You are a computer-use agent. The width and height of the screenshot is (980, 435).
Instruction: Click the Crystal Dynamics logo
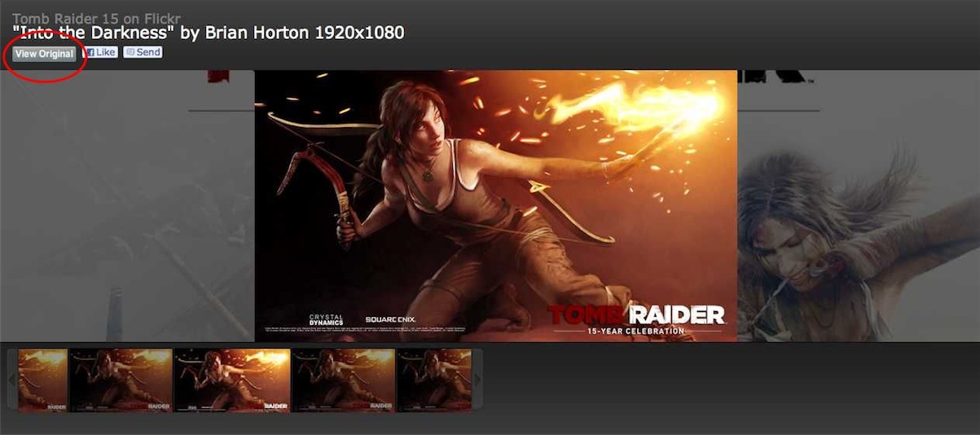[x=326, y=319]
